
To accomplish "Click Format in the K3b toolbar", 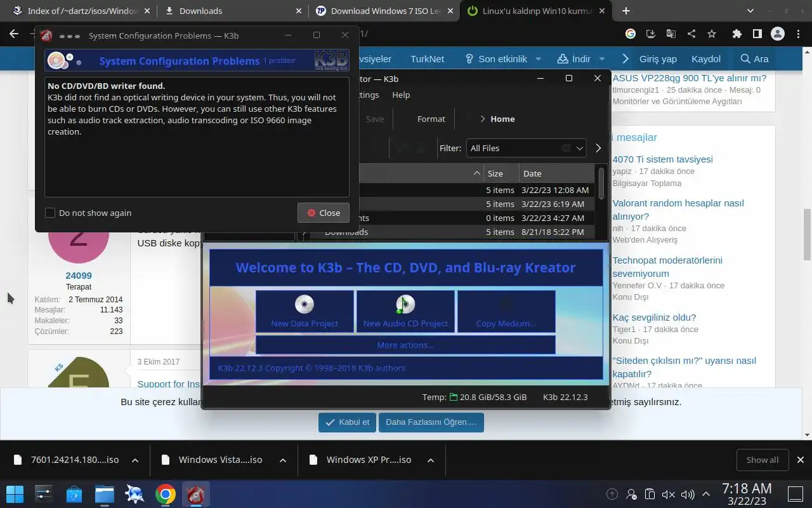I will (x=431, y=119).
